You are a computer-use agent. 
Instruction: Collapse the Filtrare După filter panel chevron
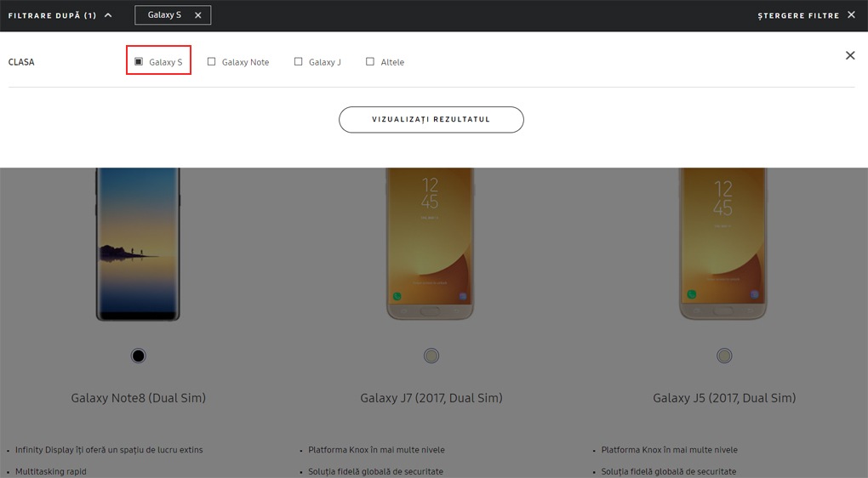[109, 15]
